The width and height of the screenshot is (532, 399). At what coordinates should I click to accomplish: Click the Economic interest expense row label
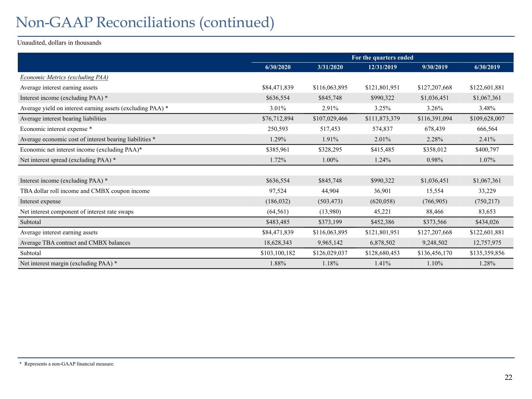56,129
